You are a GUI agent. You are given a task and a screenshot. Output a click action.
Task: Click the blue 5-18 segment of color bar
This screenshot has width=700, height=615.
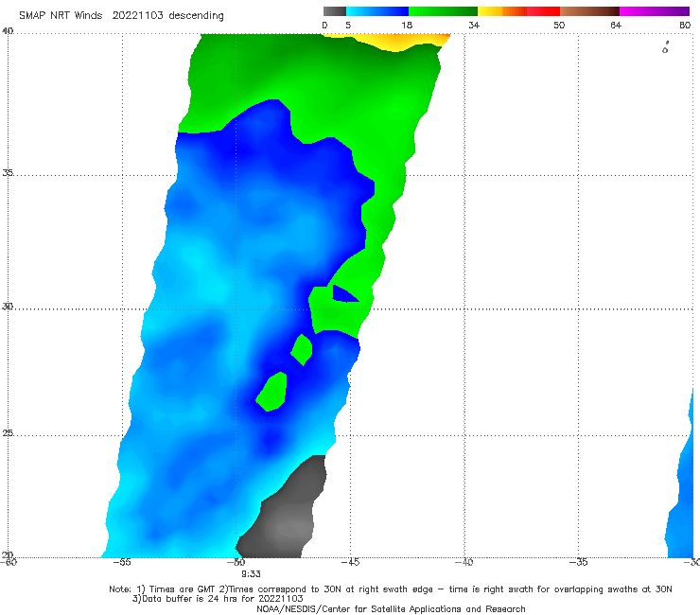377,11
